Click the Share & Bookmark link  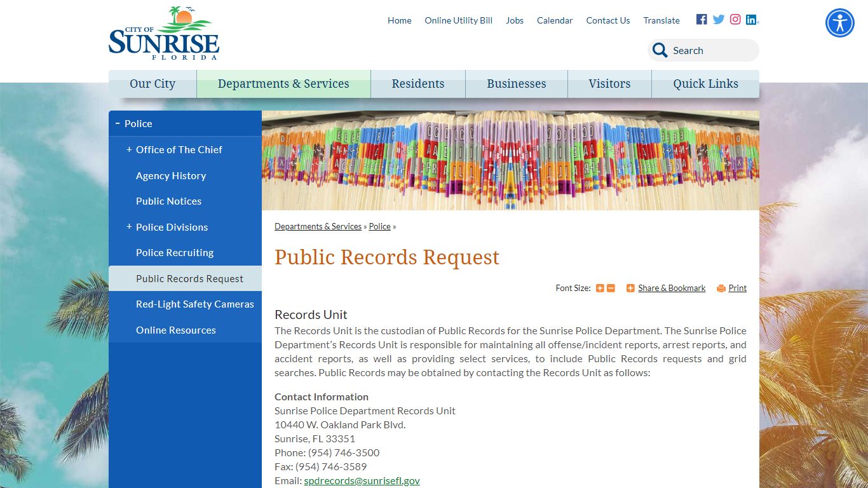(x=672, y=288)
